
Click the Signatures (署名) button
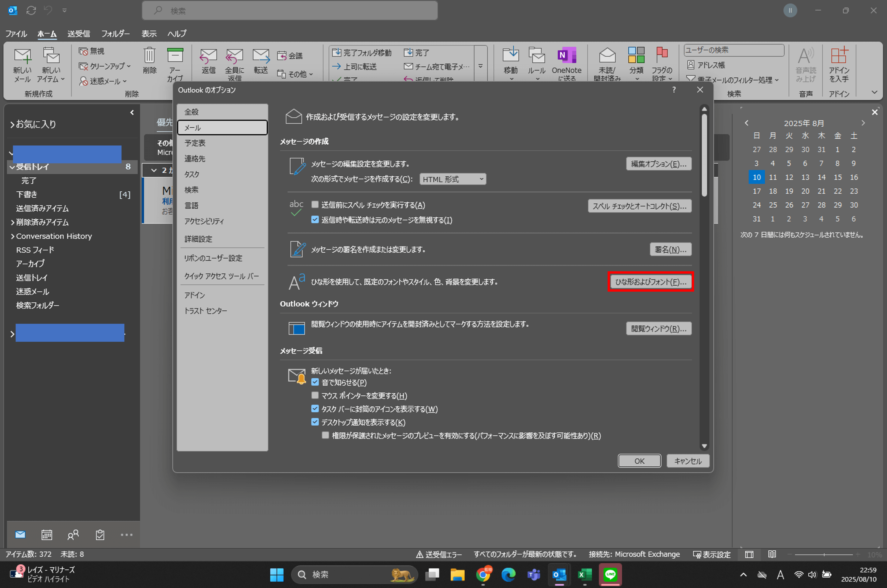[671, 249]
